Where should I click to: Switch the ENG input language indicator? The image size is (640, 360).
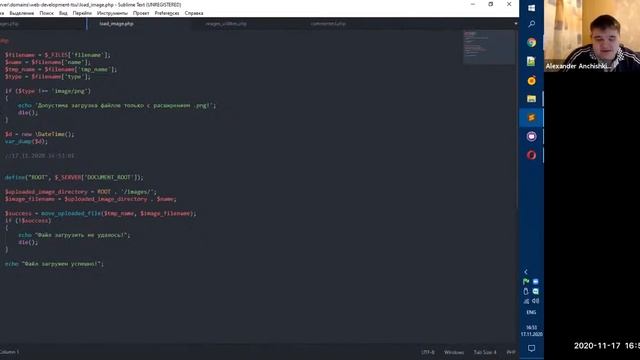point(531,313)
